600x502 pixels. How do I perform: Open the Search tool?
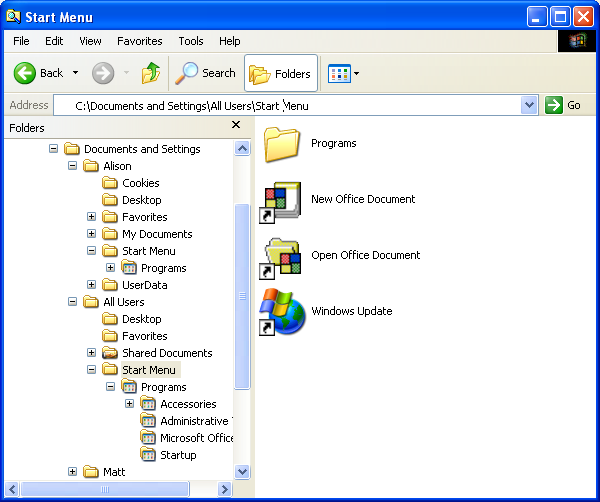click(205, 73)
